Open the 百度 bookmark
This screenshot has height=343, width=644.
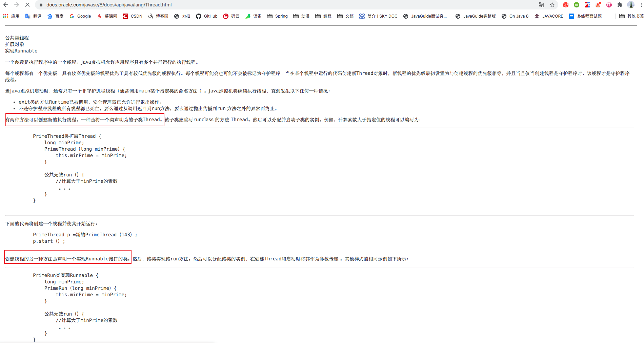click(55, 16)
